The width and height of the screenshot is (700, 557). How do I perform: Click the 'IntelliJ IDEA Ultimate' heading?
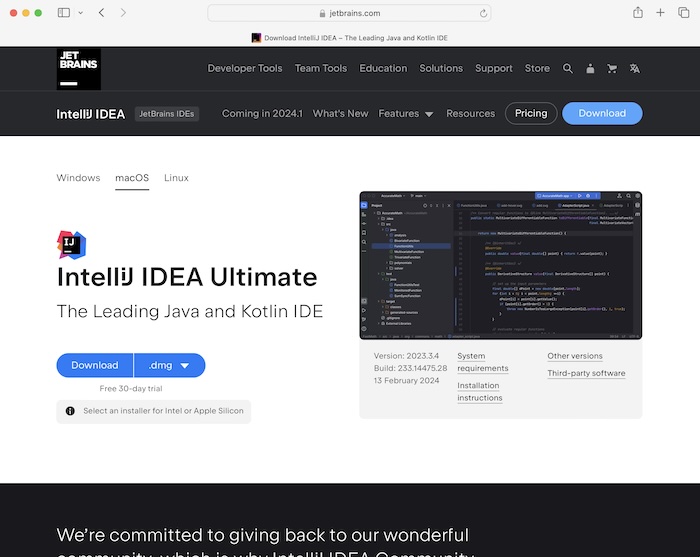[187, 277]
